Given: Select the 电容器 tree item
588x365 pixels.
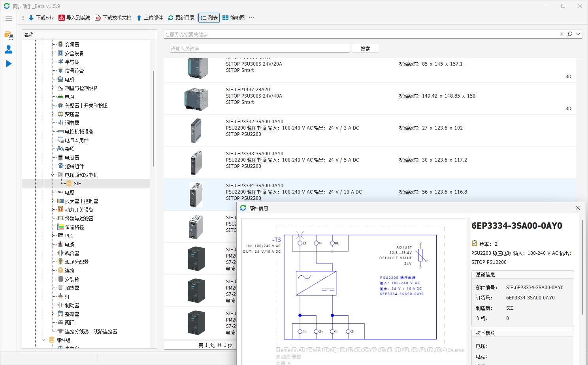Looking at the screenshot, I should point(72,158).
